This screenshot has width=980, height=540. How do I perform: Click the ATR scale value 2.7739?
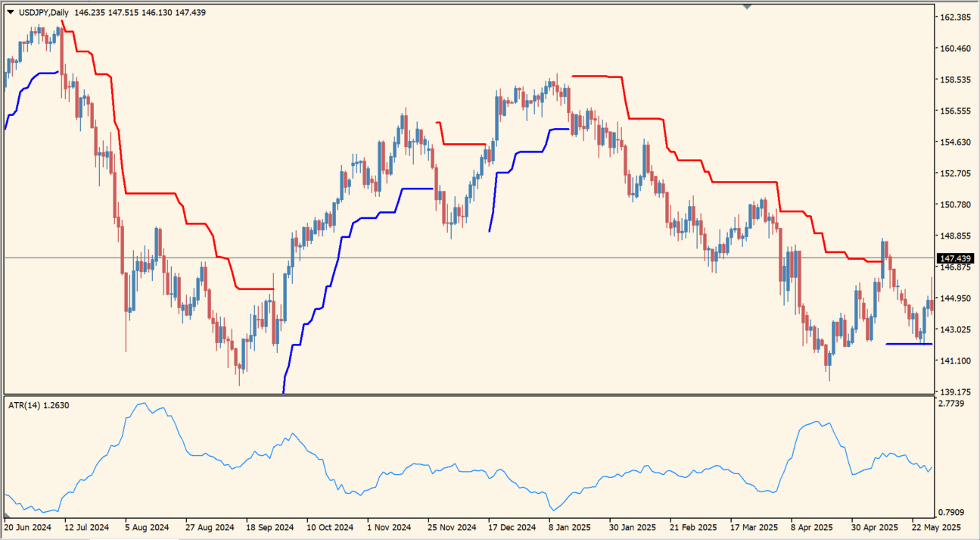point(952,404)
